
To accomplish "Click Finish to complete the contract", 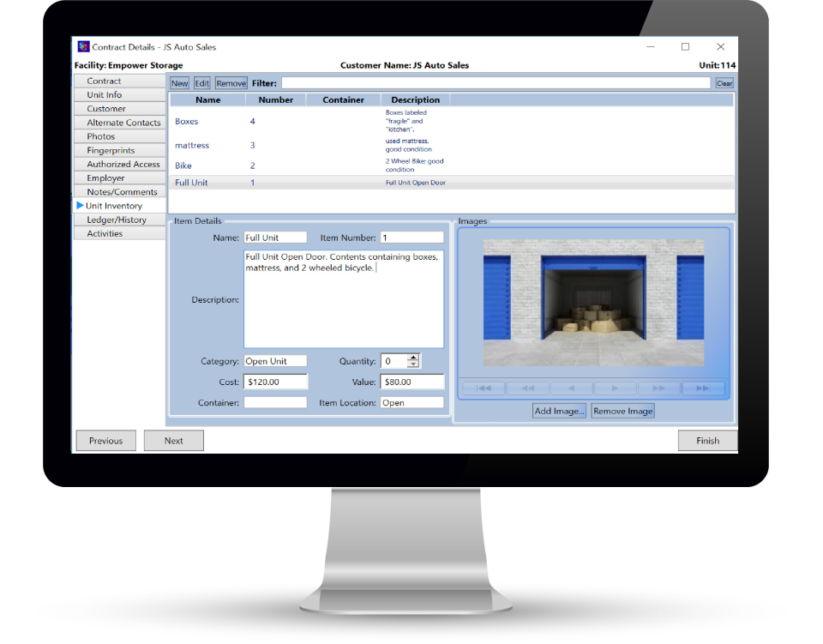I will [x=707, y=441].
